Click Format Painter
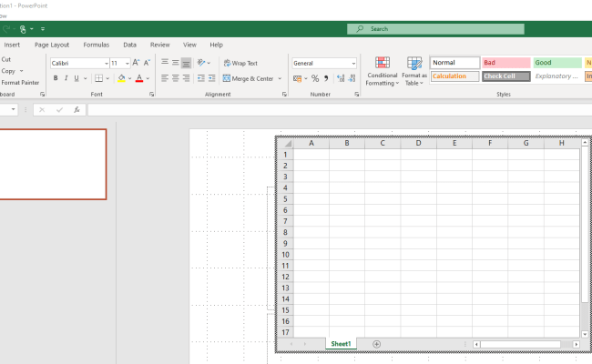Image resolution: width=592 pixels, height=364 pixels. 20,83
